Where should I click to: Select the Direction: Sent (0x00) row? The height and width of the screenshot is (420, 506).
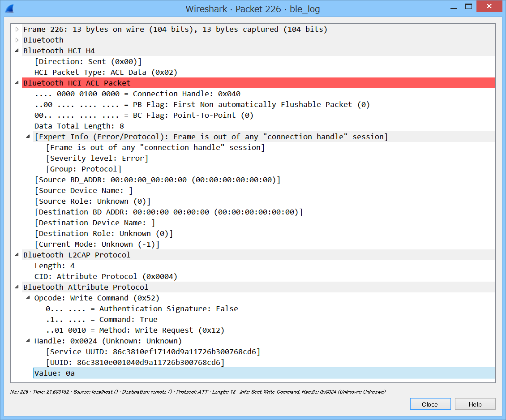pyautogui.click(x=264, y=62)
